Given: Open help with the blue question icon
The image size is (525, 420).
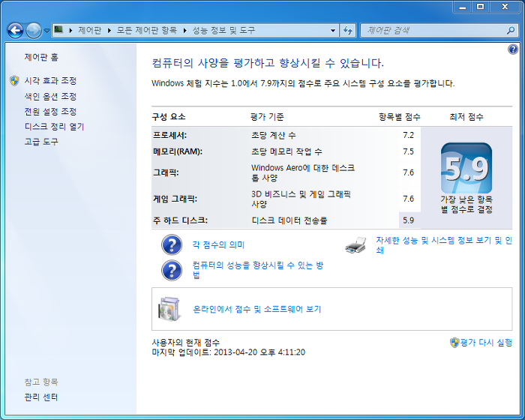Looking at the screenshot, I should click(512, 49).
